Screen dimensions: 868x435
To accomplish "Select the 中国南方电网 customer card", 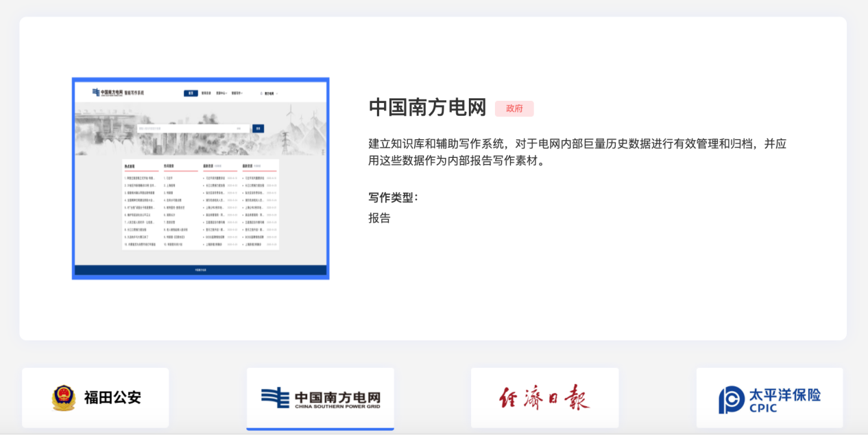I will point(320,398).
